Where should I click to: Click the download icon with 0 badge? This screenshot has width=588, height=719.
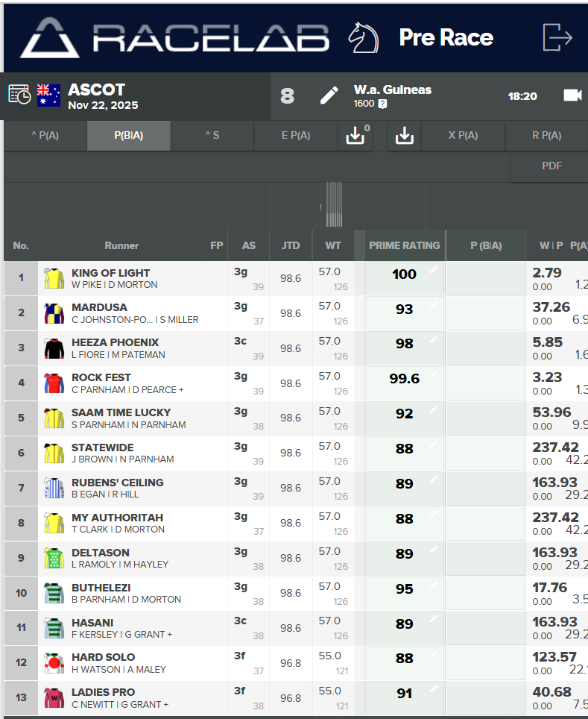pos(355,136)
